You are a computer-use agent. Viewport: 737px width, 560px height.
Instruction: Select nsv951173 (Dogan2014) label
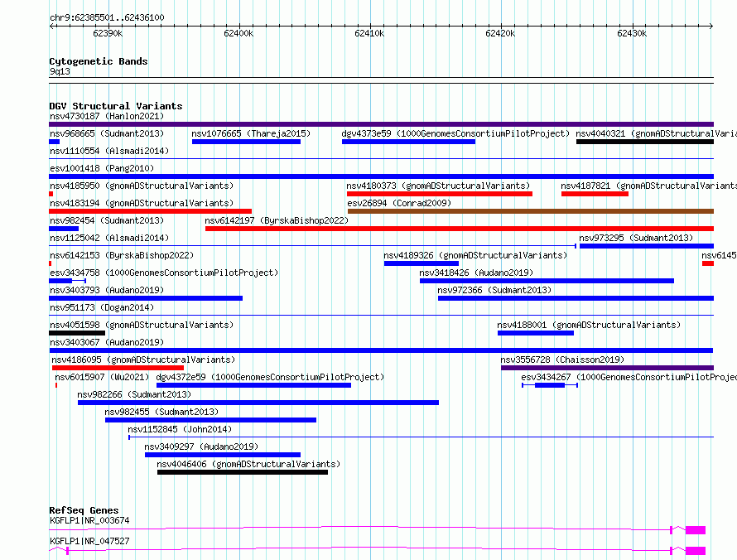coord(102,307)
